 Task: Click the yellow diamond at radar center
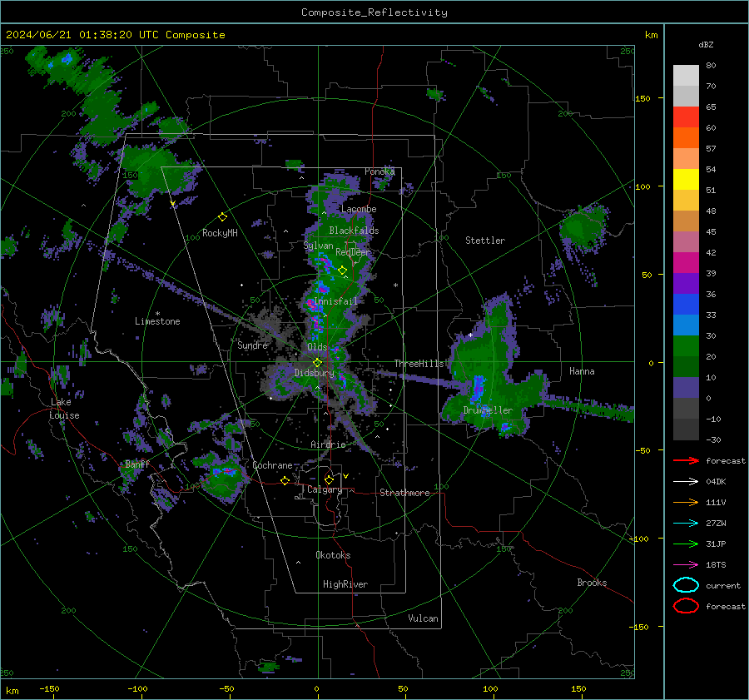click(x=317, y=363)
